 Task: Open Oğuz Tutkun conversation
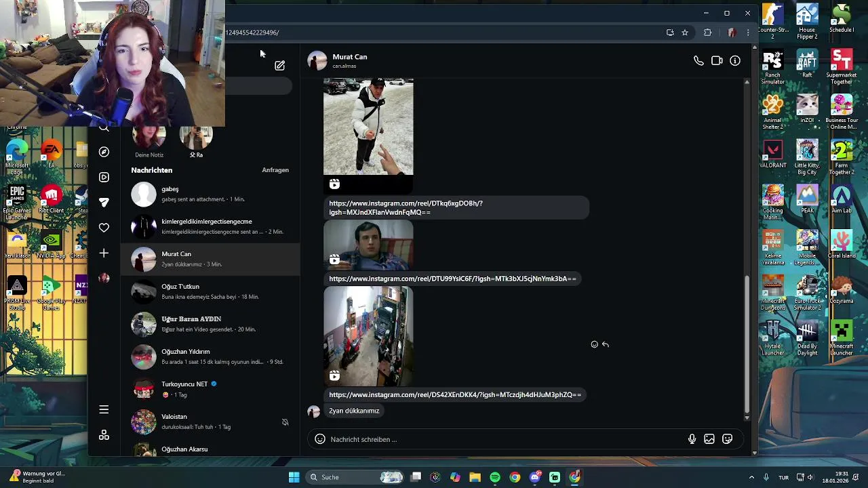[x=210, y=291]
